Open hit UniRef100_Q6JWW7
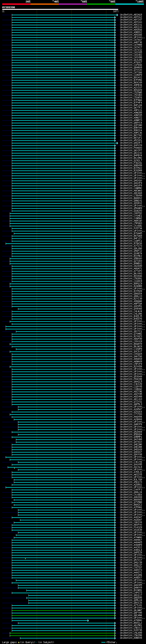This screenshot has height=644, width=146. pyautogui.click(x=131, y=610)
